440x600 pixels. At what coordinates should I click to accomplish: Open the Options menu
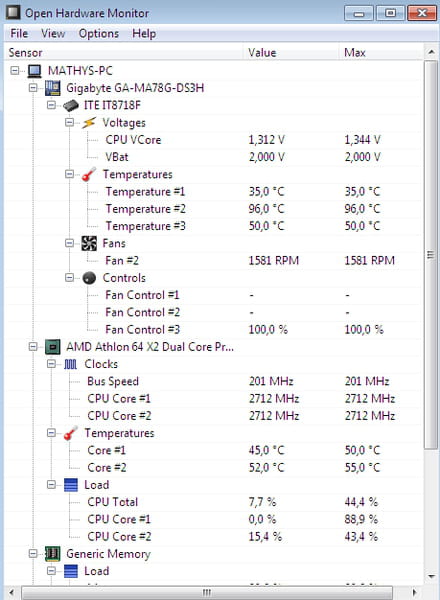[x=99, y=34]
